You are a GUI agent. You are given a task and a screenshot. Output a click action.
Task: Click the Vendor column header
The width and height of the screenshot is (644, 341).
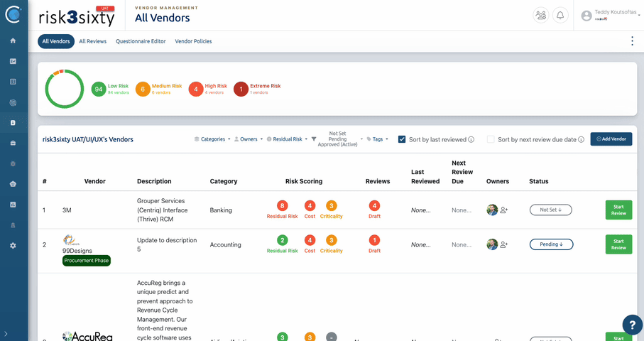(x=95, y=181)
